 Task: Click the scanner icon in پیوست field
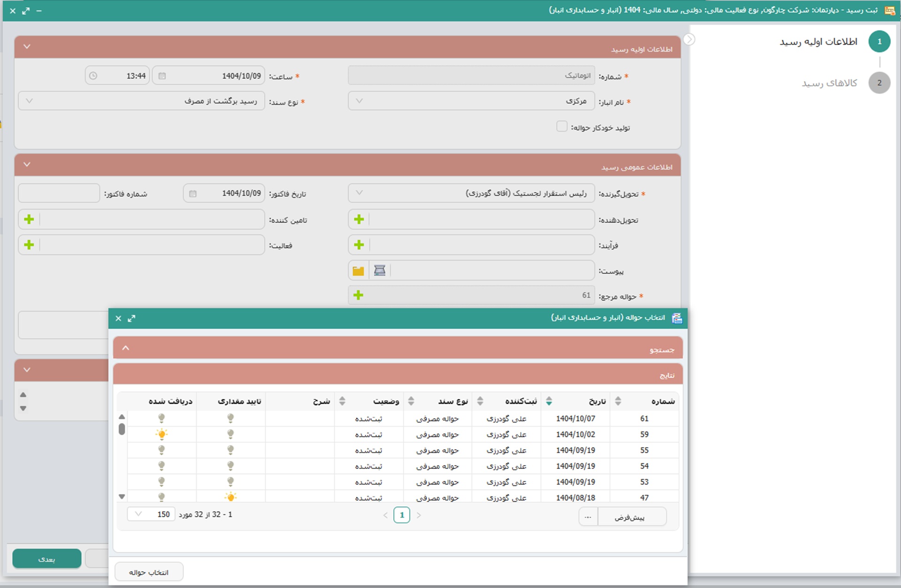[x=380, y=271]
